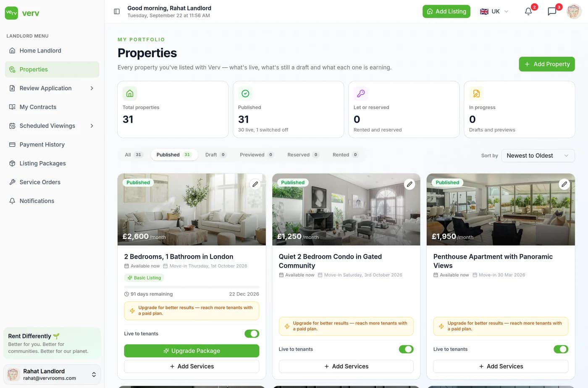The image size is (588, 388).
Task: Click the 30 live, 1 switched off text
Action: (x=263, y=130)
